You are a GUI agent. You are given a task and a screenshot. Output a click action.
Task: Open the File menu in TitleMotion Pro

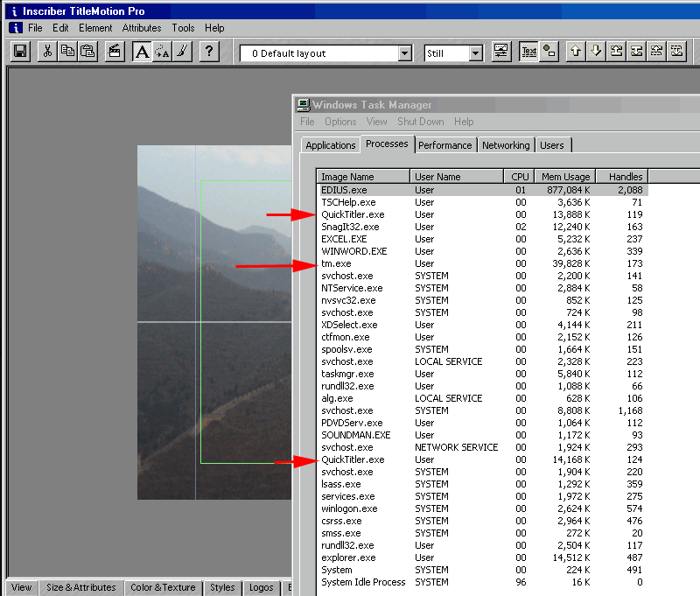(x=35, y=28)
